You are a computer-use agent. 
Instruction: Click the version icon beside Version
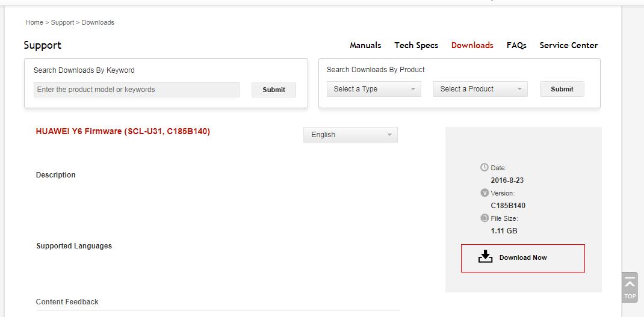[x=485, y=192]
